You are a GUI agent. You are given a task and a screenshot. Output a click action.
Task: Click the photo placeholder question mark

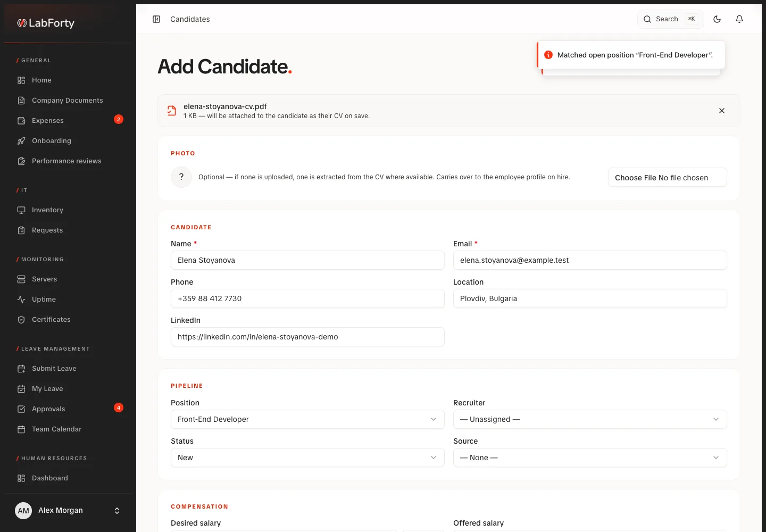(x=181, y=177)
